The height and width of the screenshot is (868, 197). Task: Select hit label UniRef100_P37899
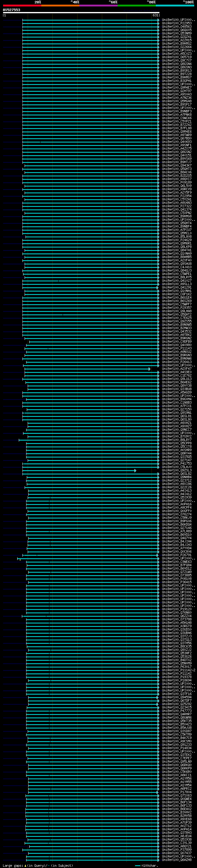[x=177, y=850]
